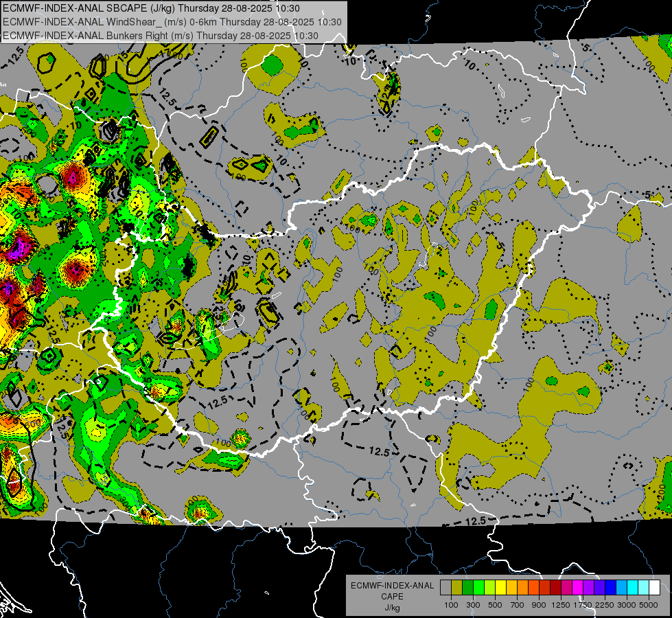Pick the bright magenta legend swatch

[577, 588]
